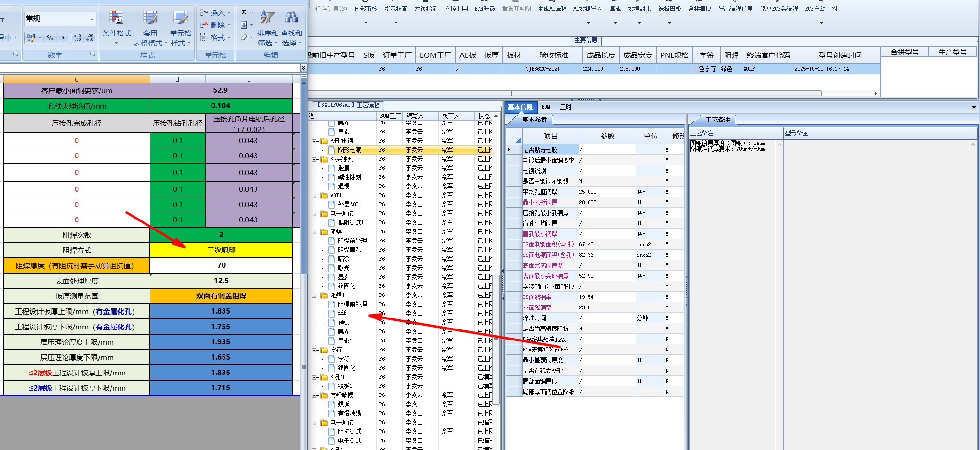Switch to the BOM tab
Image resolution: width=980 pixels, height=450 pixels.
coord(546,107)
